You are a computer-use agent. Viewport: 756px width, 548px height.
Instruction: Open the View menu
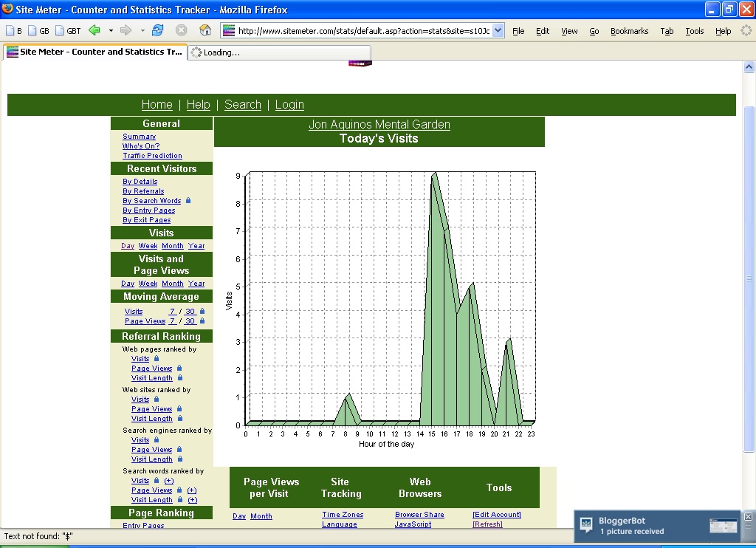[569, 31]
